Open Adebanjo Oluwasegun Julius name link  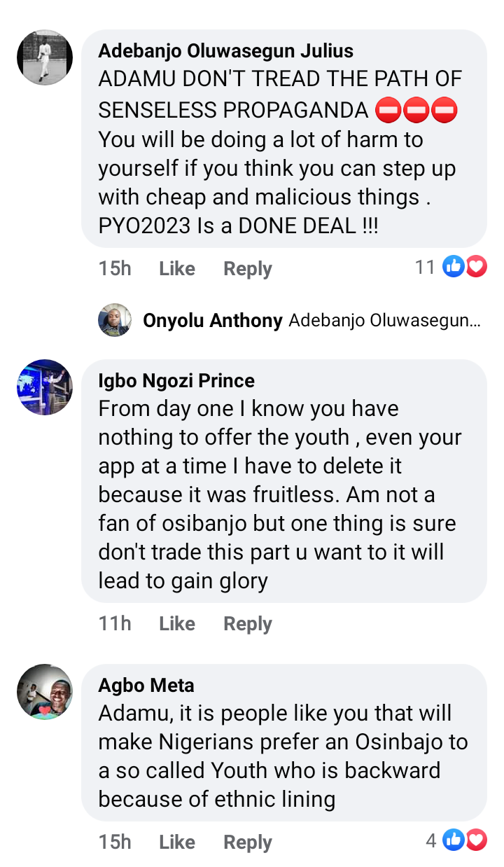[225, 50]
